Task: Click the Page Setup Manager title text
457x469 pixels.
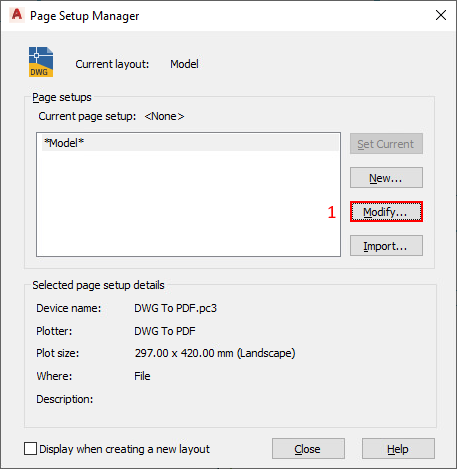Action: [85, 16]
